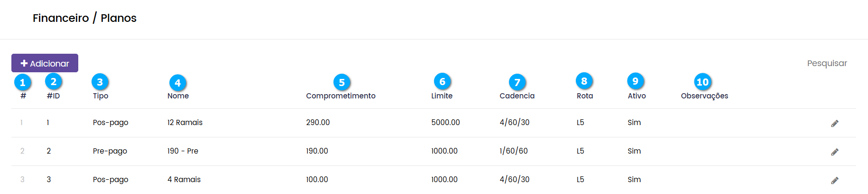Screen dimensions: 868x194
Task: Click numbered marker 3 above Tipo
Action: pos(100,82)
